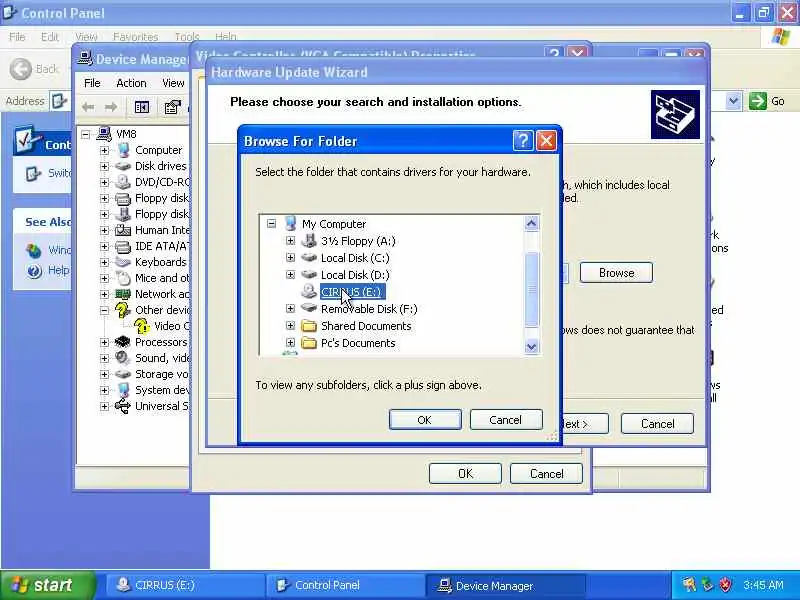Click Processors icon in Device Manager
800x600 pixels.
click(x=123, y=342)
